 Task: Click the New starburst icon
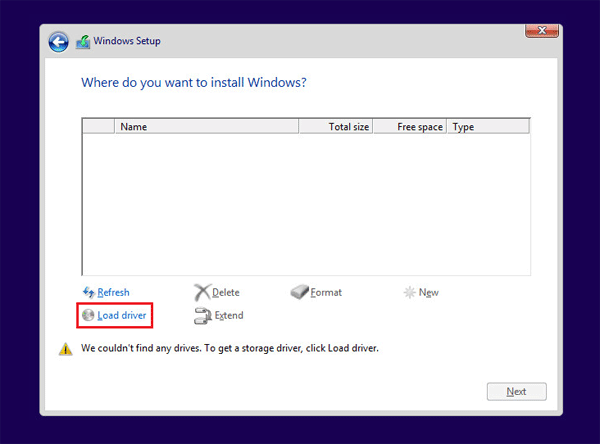coord(409,292)
